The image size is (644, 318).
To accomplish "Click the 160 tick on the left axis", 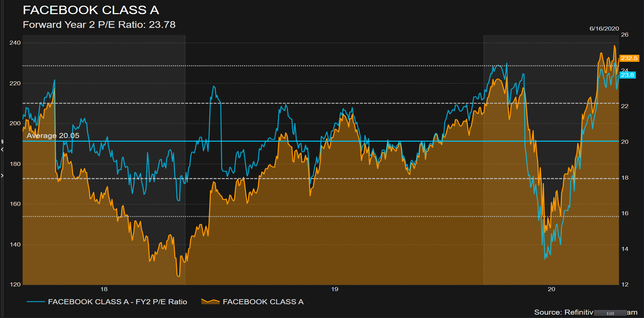I will [15, 204].
